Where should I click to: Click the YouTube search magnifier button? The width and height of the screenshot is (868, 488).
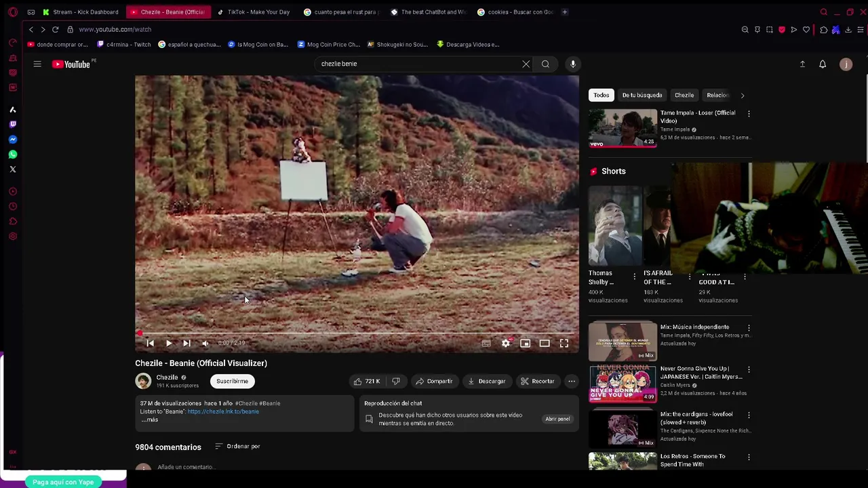(x=545, y=64)
